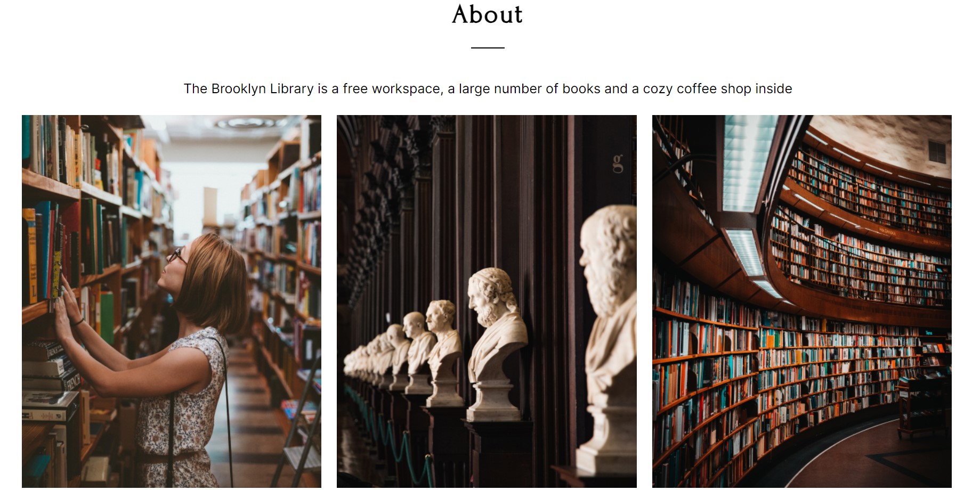Viewport: 980px width, 490px height.
Task: Click the About section heading
Action: click(487, 14)
